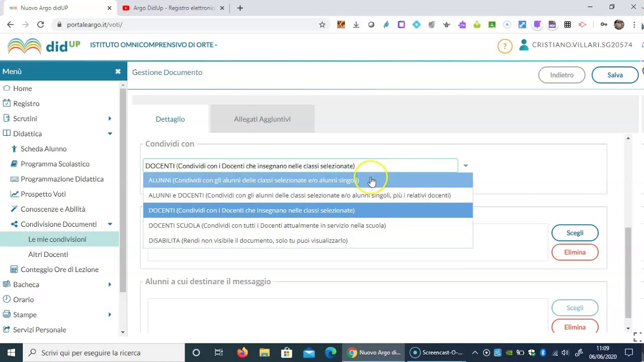This screenshot has width=644, height=362.
Task: Open Conoscenze e Abilità
Action: [53, 209]
